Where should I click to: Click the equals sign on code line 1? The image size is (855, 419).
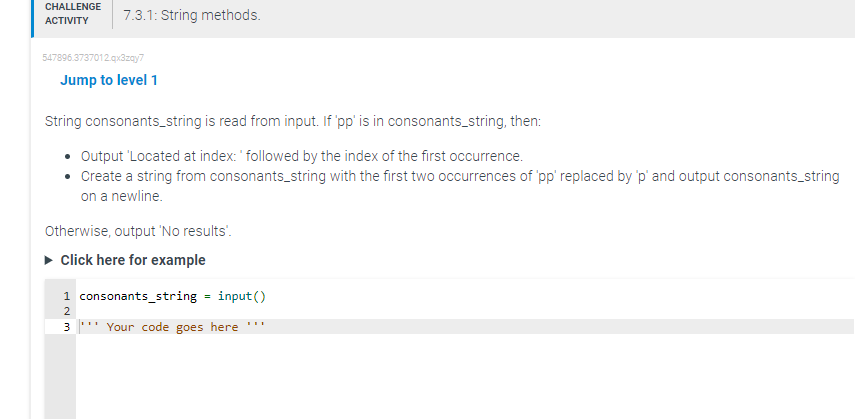[207, 296]
